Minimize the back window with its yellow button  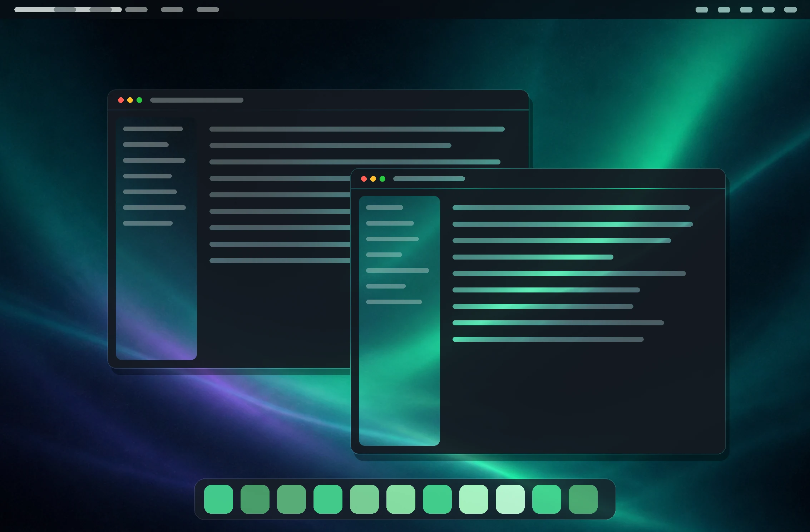coord(130,100)
